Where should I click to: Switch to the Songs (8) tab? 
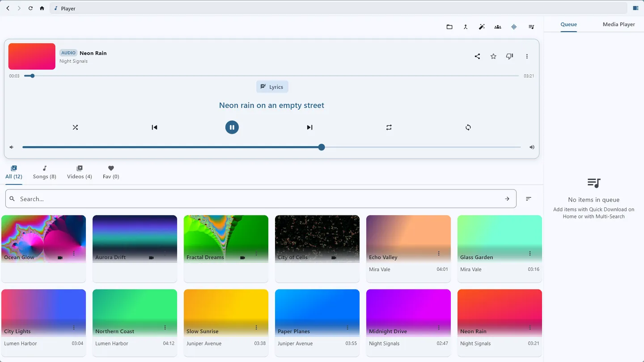click(45, 173)
